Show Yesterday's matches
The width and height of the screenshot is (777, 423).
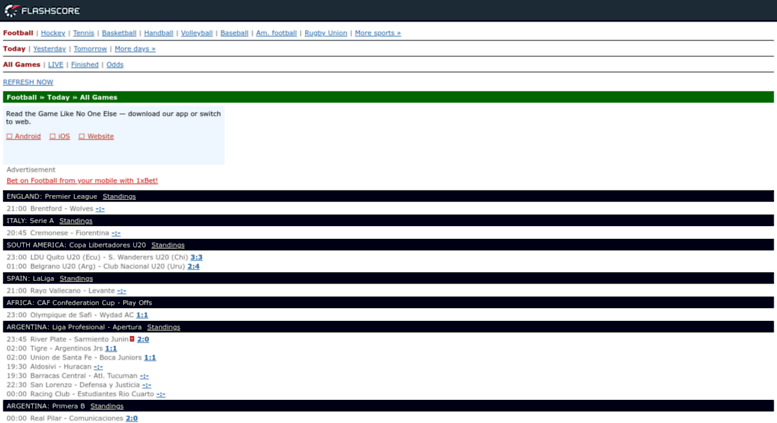(x=50, y=49)
